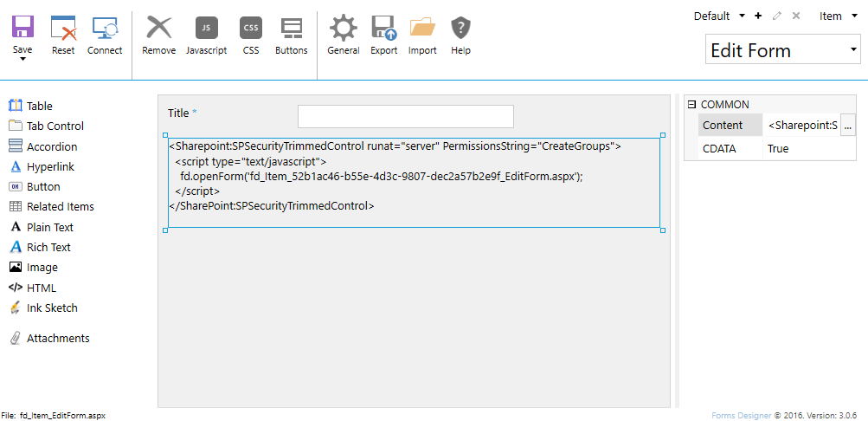The height and width of the screenshot is (421, 868).
Task: Click the pencil edit group icon
Action: [x=776, y=16]
